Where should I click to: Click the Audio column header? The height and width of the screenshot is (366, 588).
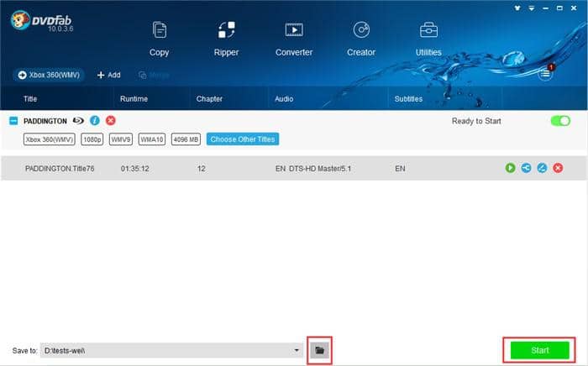coord(284,99)
